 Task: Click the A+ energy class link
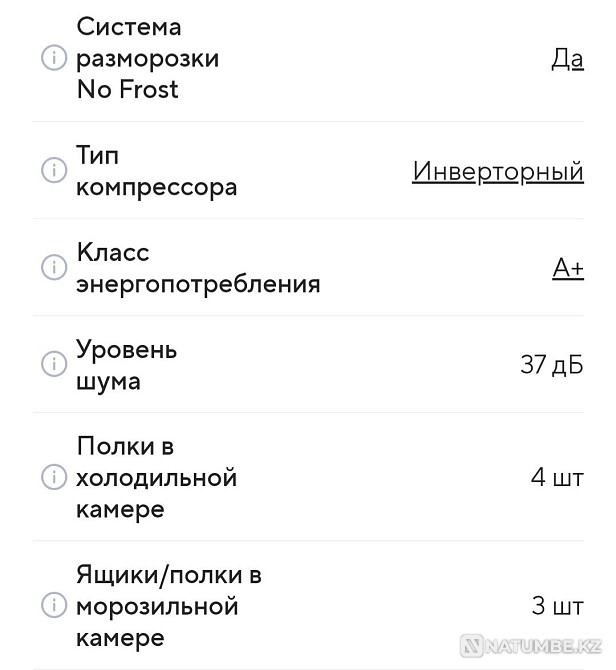point(568,268)
